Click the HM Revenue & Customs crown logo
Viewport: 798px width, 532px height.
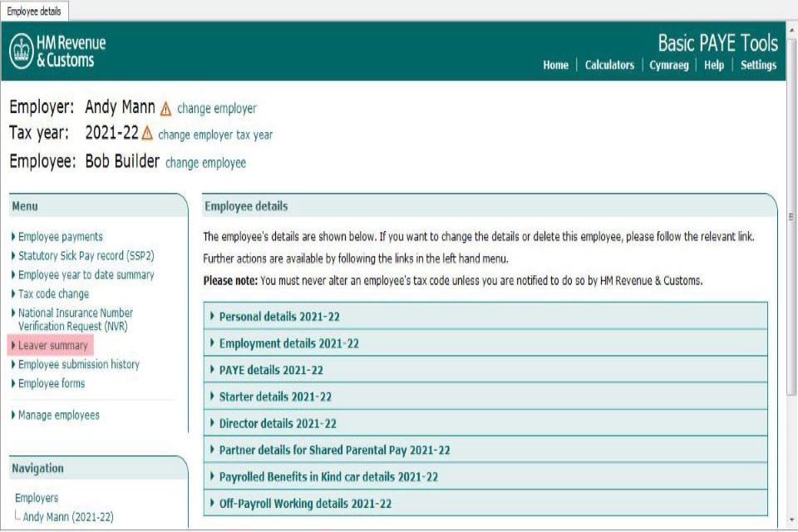[x=22, y=51]
